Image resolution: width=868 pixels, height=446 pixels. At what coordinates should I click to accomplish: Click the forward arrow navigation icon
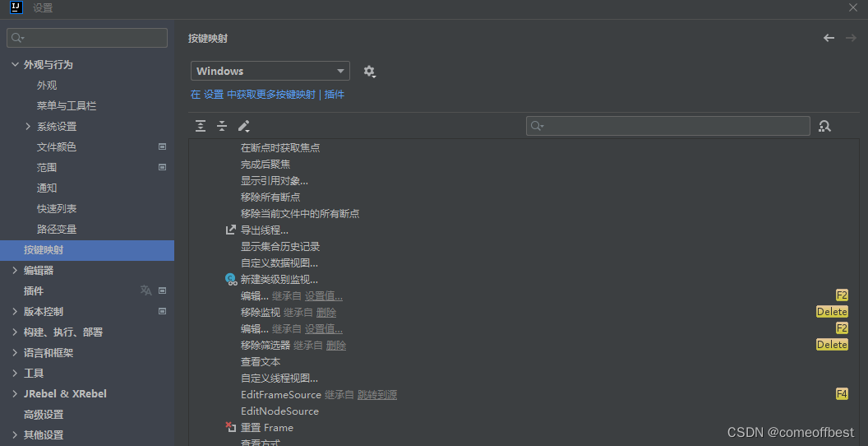[851, 38]
